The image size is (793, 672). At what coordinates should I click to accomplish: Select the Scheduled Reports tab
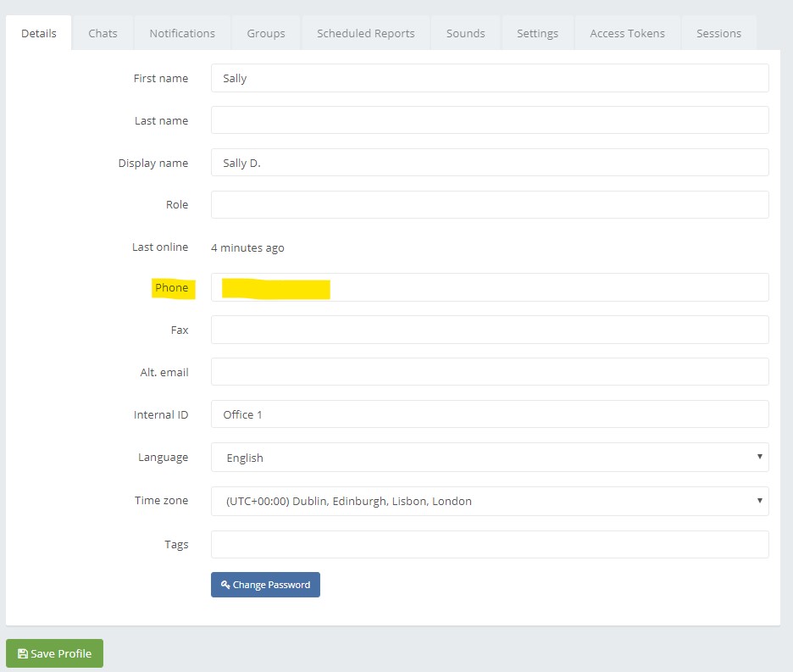pyautogui.click(x=365, y=33)
